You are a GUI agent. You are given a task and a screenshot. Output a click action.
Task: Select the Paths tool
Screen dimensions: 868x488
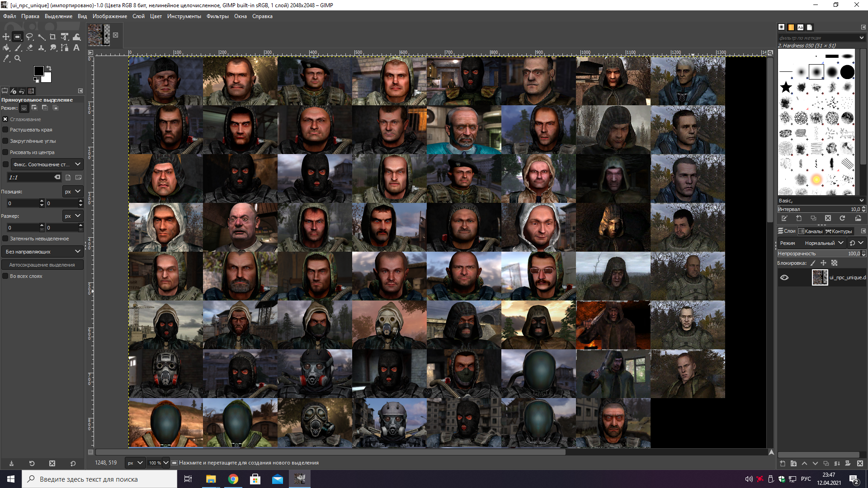click(65, 47)
